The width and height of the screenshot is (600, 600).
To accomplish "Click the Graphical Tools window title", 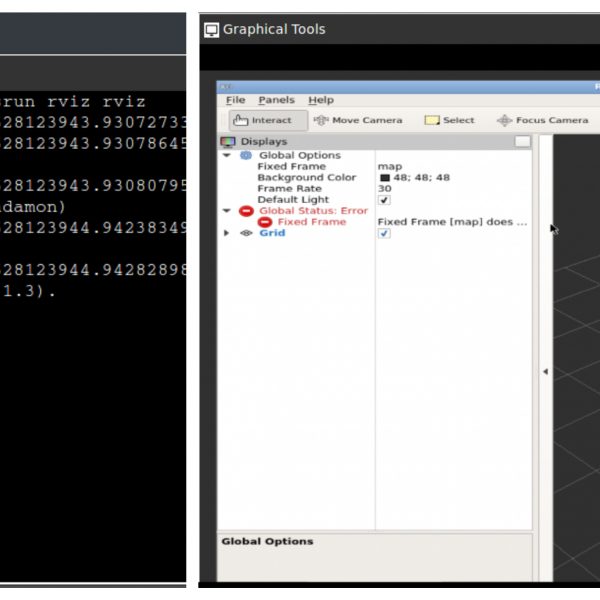I will coord(274,29).
